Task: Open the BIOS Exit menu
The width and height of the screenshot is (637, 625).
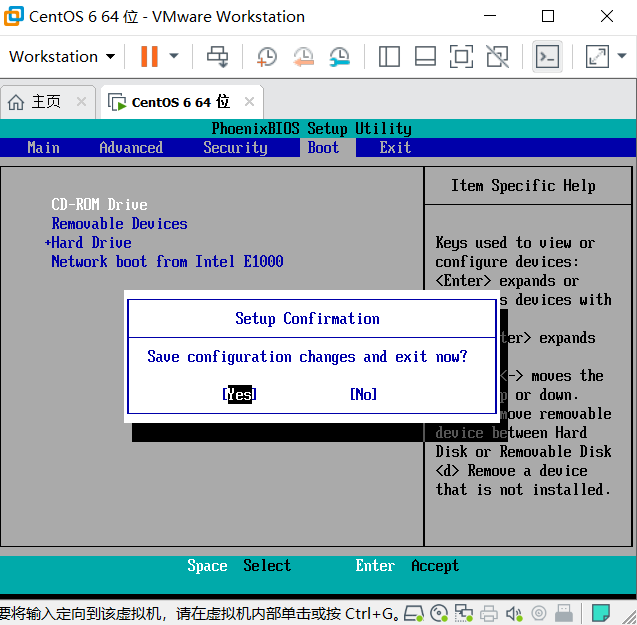Action: (395, 147)
